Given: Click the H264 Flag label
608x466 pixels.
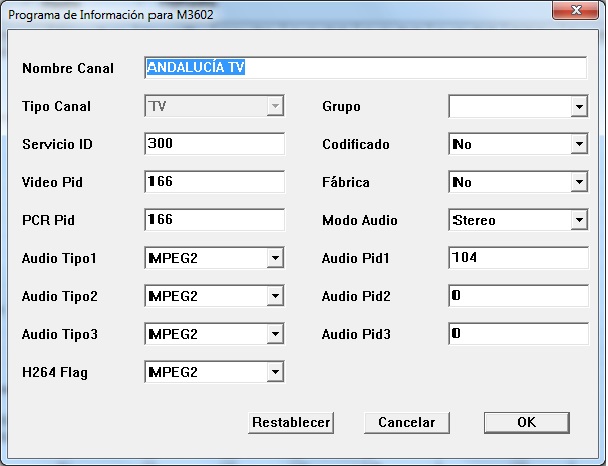Looking at the screenshot, I should pyautogui.click(x=55, y=372).
